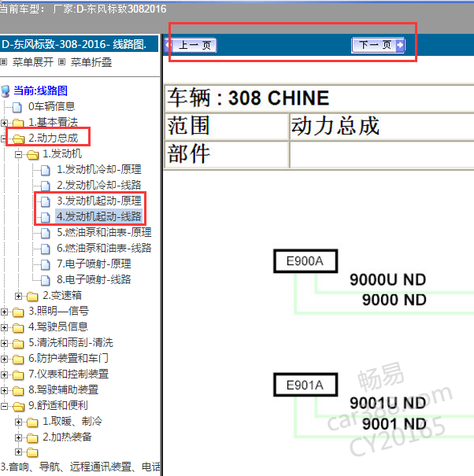
Task: Go to previous page with 上一页 button
Action: pos(191,46)
